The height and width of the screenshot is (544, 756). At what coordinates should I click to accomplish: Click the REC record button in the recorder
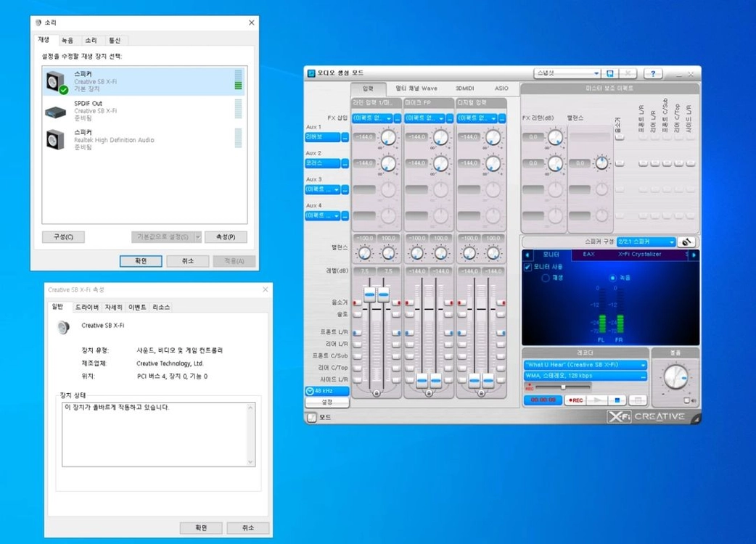(575, 400)
